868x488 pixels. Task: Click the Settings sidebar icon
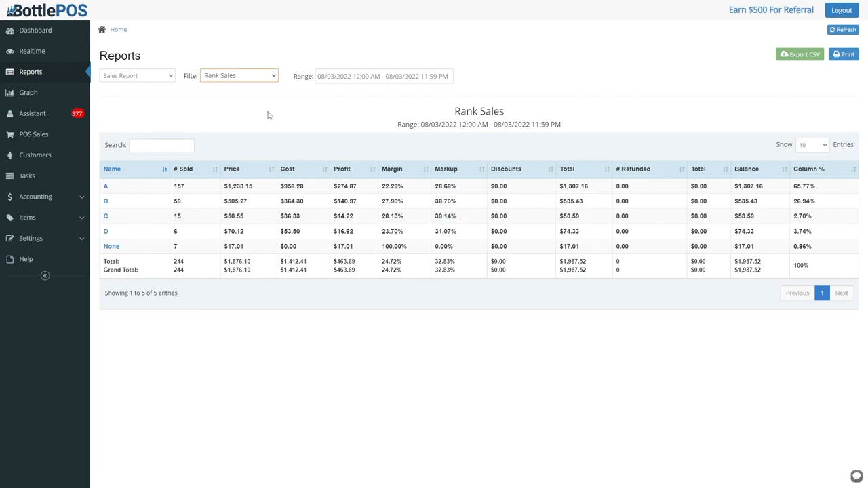click(x=9, y=239)
